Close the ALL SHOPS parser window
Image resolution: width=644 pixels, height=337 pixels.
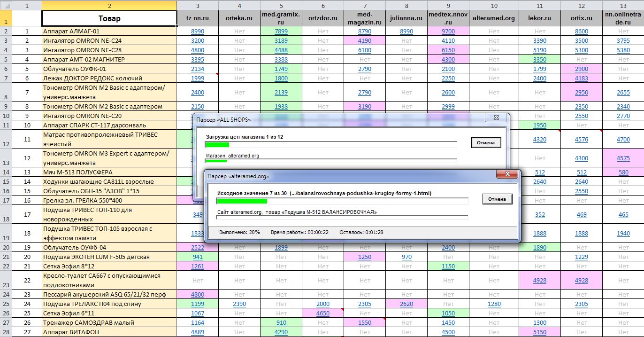[x=496, y=118]
